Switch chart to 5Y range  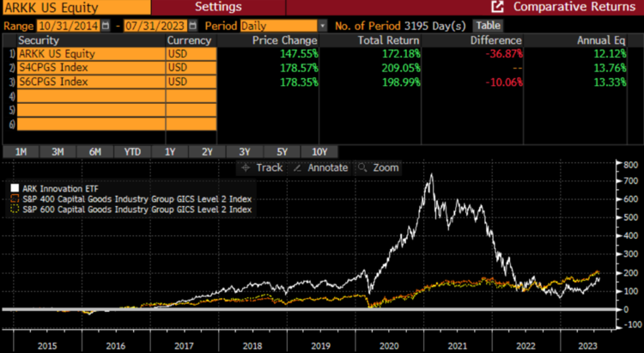coord(282,152)
